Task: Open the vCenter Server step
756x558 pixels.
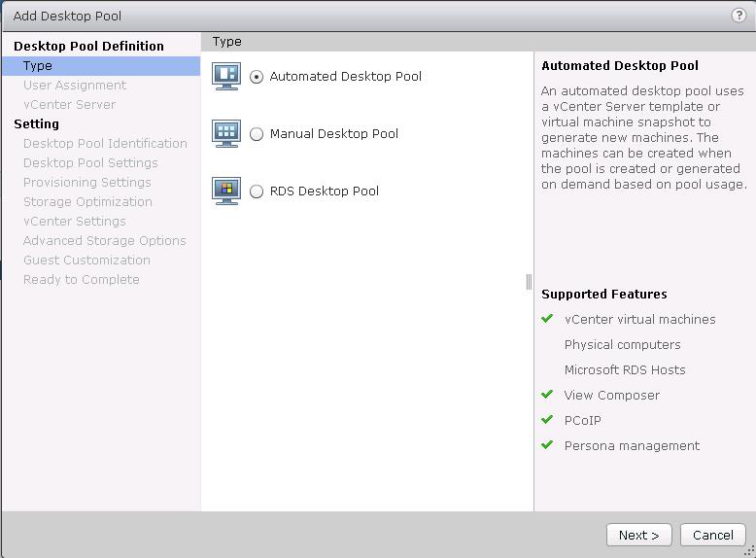Action: tap(69, 105)
